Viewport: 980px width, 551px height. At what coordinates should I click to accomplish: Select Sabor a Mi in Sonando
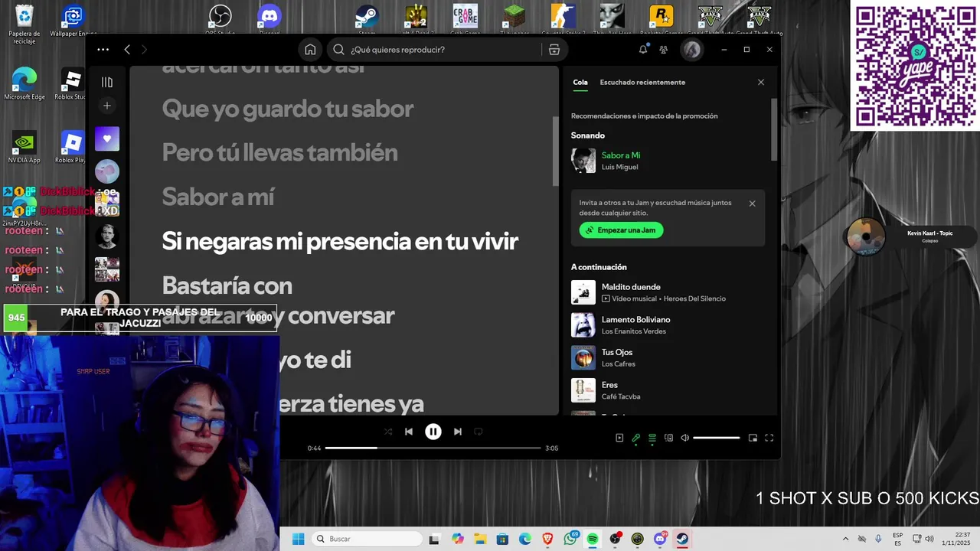pyautogui.click(x=621, y=155)
